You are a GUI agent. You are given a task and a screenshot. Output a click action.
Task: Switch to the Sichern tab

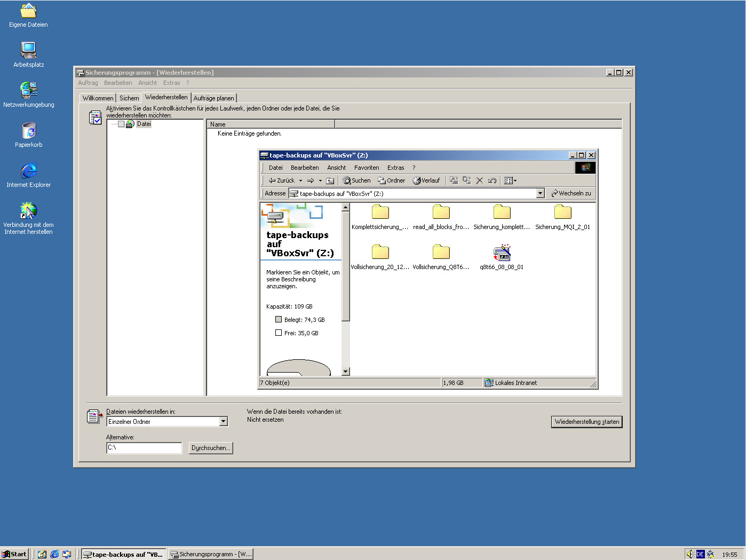[129, 98]
